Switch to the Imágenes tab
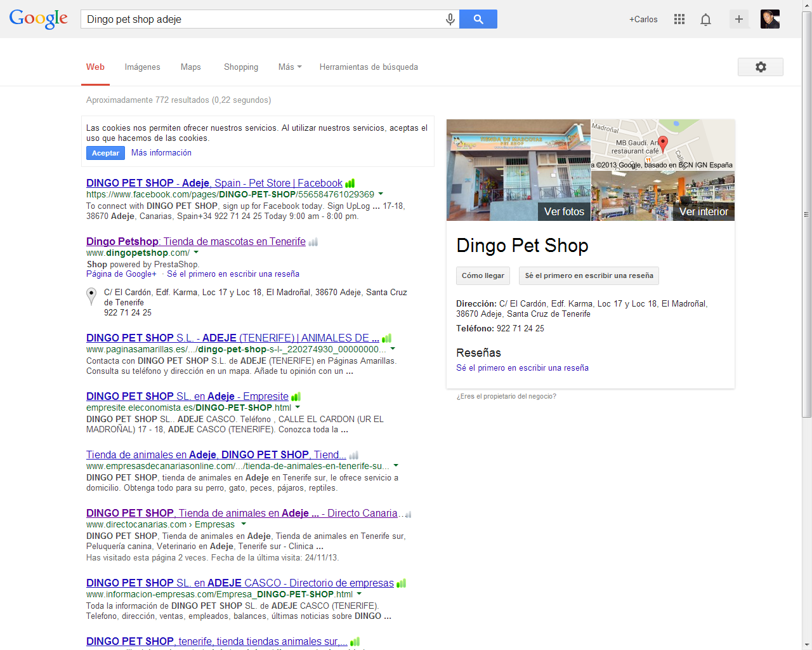 [142, 67]
